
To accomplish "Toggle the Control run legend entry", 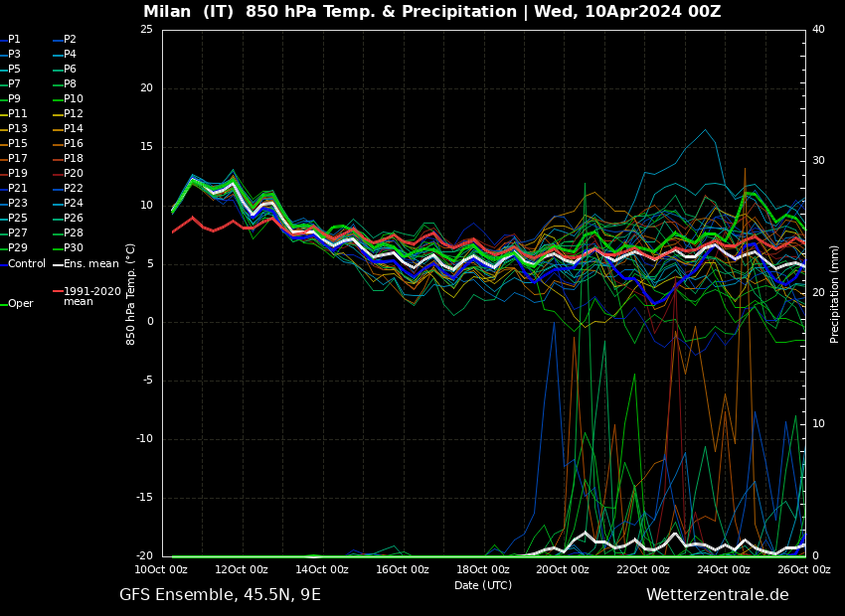I will click(x=27, y=264).
